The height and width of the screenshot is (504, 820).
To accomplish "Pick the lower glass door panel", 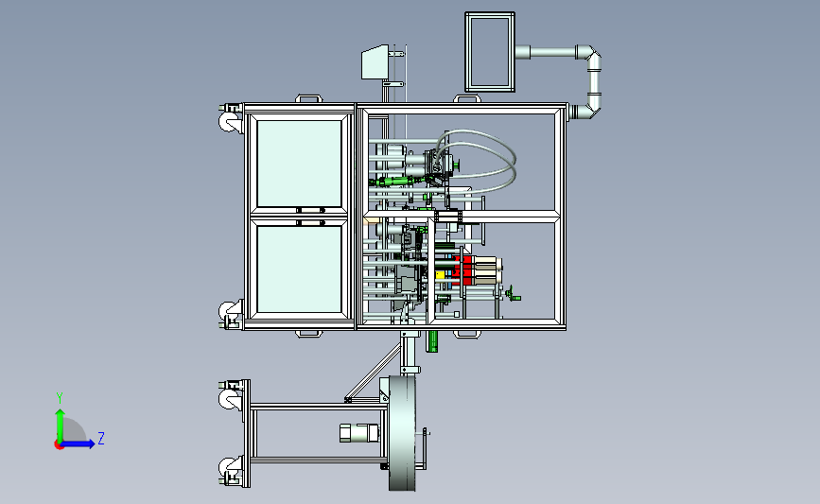I will 299,269.
